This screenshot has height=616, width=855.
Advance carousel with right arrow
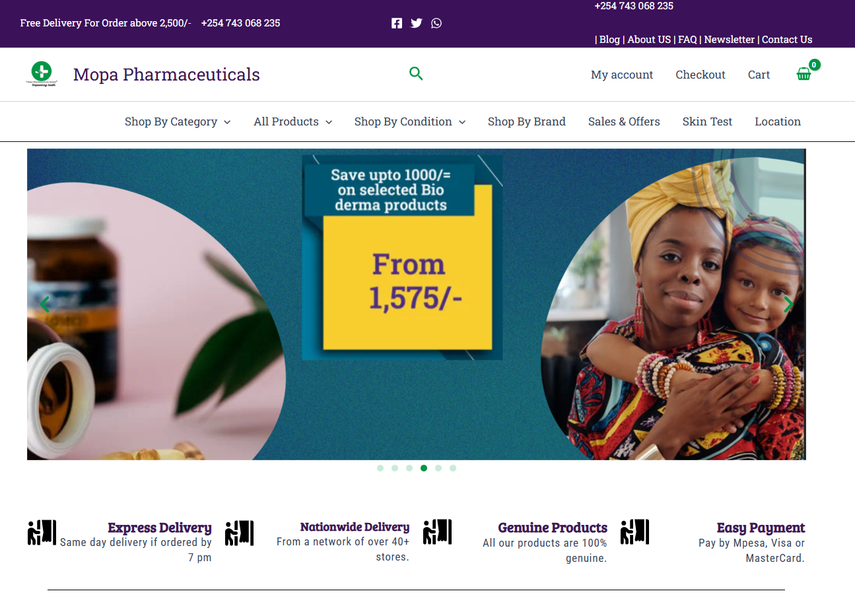tap(788, 304)
